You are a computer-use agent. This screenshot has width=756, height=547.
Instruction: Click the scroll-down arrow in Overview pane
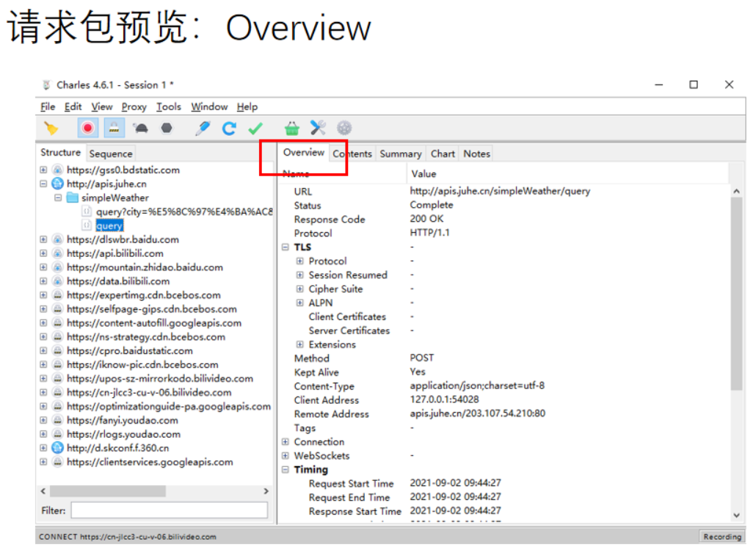736,515
